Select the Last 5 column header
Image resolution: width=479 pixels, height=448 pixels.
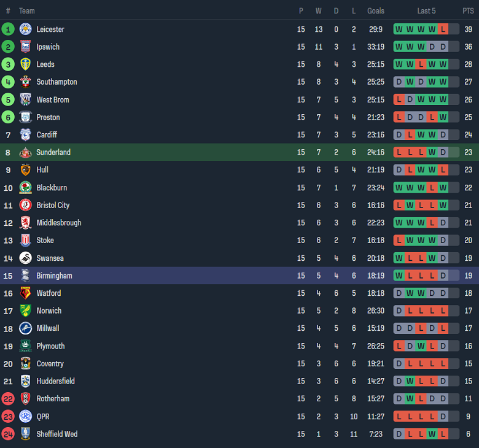click(426, 11)
